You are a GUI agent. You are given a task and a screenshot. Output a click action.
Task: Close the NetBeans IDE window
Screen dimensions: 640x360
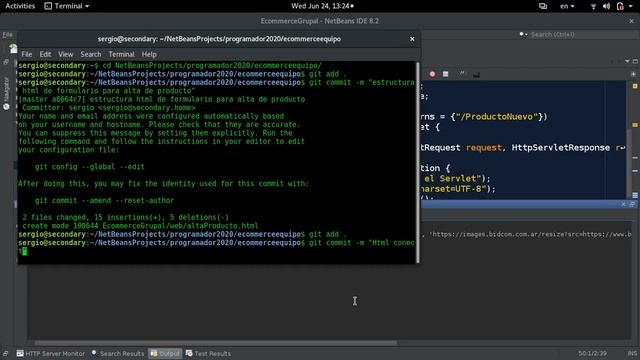pyautogui.click(x=631, y=21)
